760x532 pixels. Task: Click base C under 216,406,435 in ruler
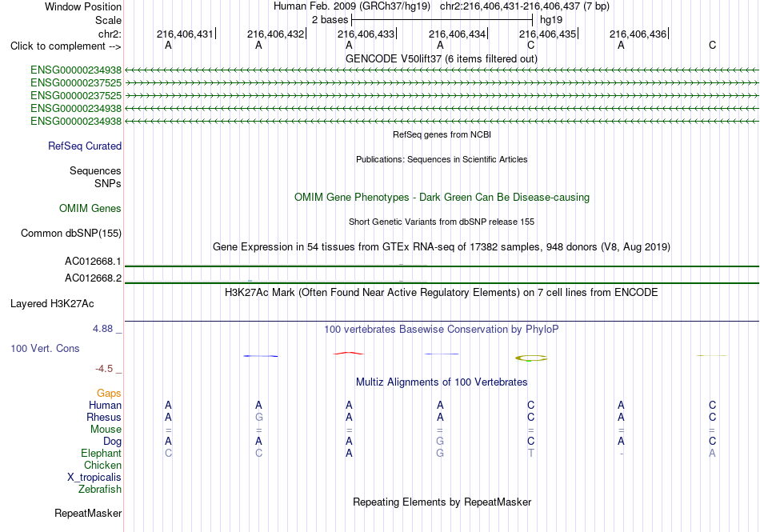pyautogui.click(x=530, y=45)
